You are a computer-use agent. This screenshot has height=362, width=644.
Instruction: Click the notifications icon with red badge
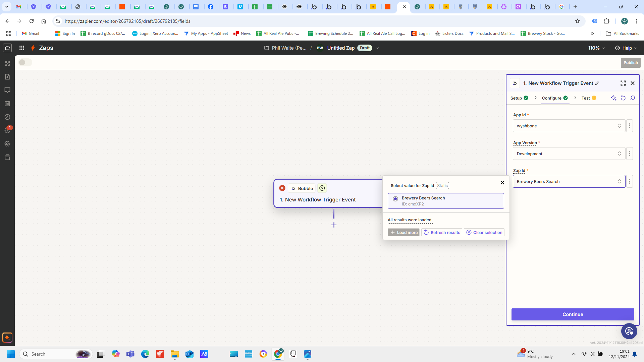pyautogui.click(x=7, y=130)
